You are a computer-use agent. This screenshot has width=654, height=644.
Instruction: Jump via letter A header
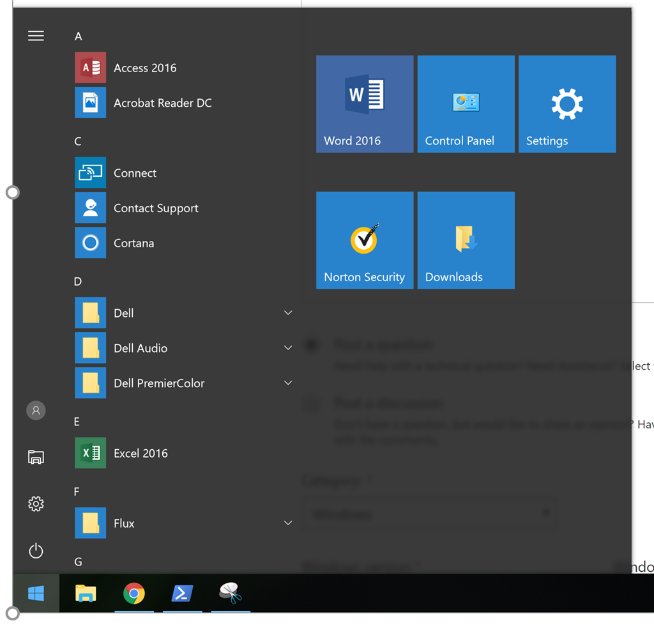pos(78,36)
